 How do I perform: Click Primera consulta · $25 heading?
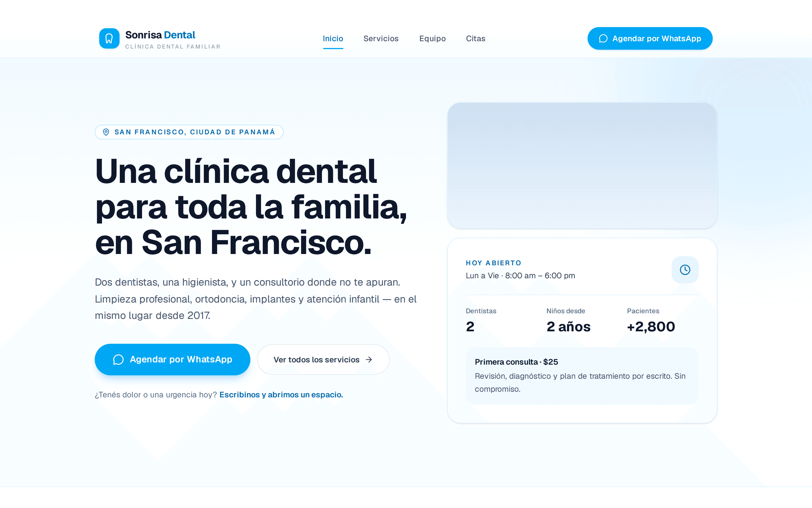point(517,362)
